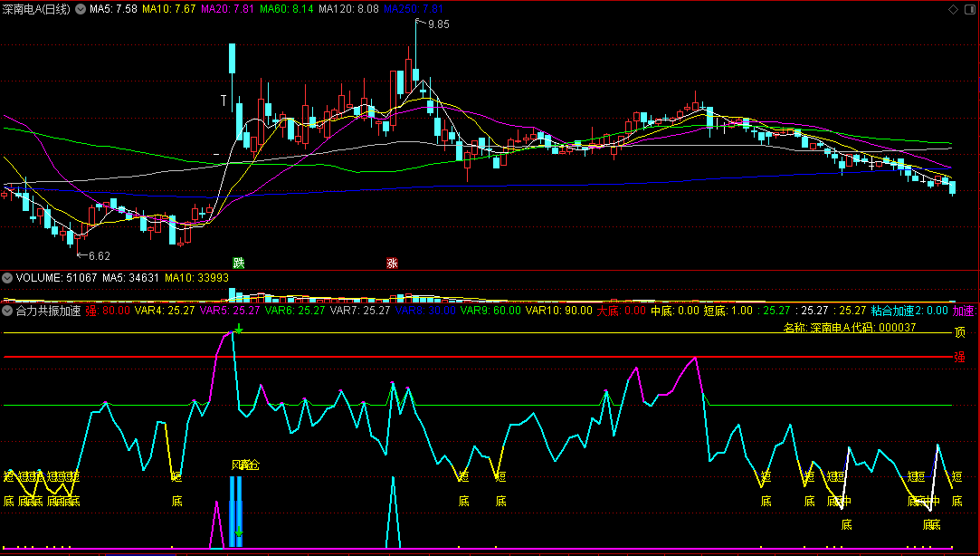Image resolution: width=980 pixels, height=556 pixels.
Task: Click the VAR8: 30.00 value
Action: [425, 311]
